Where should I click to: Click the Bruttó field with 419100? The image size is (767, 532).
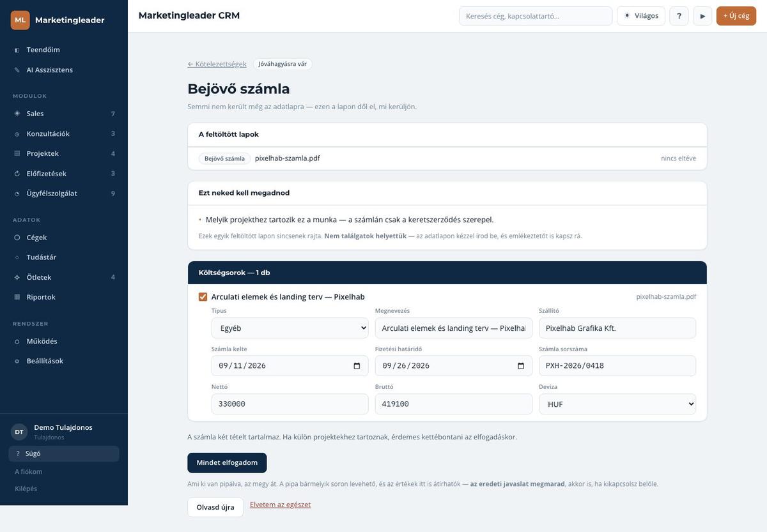[x=454, y=404]
